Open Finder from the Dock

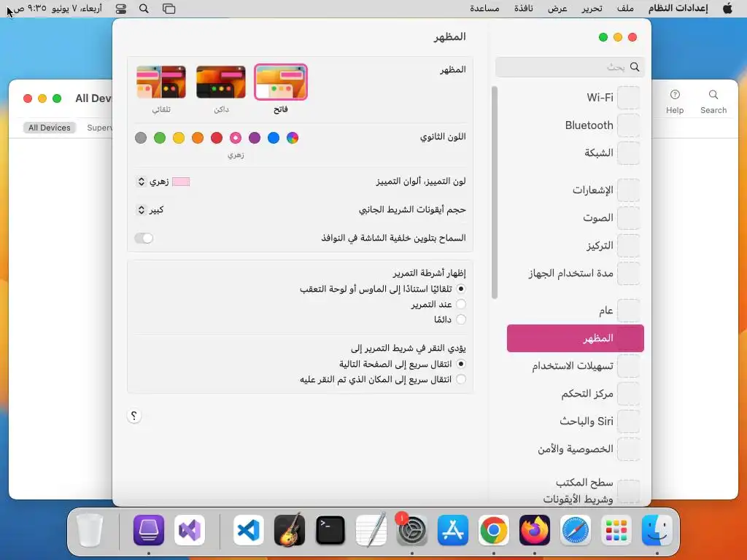click(657, 530)
